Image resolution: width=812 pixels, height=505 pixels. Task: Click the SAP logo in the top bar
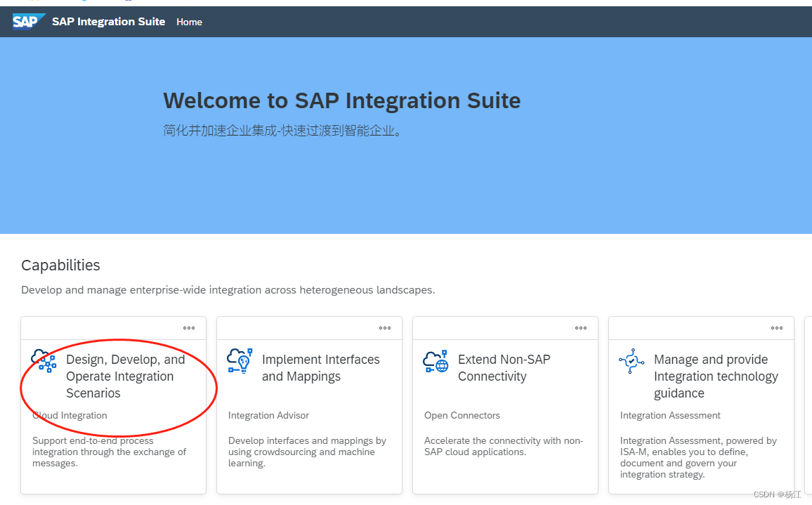coord(27,21)
